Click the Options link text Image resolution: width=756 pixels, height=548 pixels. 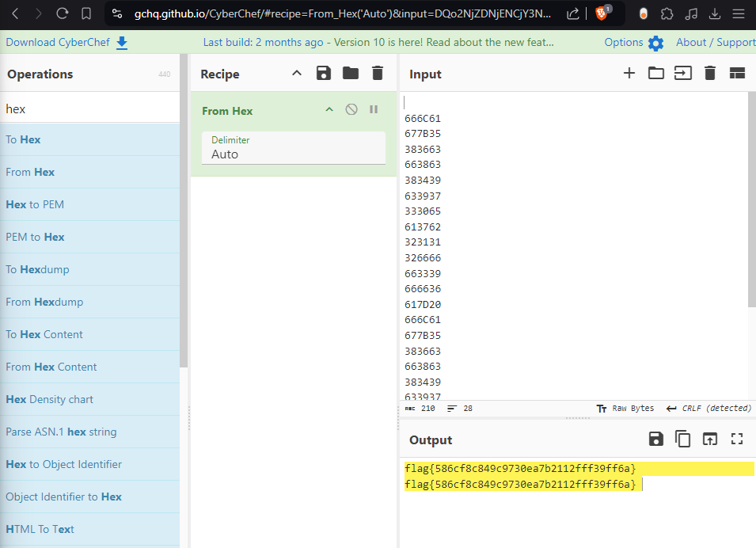click(624, 43)
